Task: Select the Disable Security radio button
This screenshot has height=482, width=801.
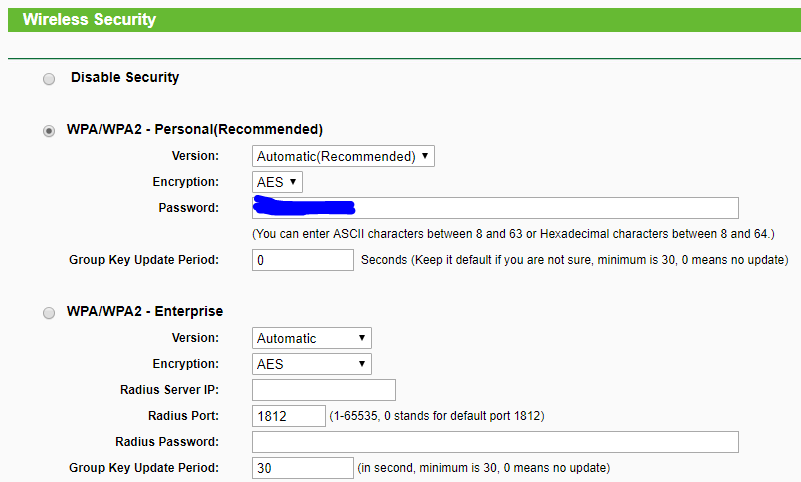Action: coord(49,79)
